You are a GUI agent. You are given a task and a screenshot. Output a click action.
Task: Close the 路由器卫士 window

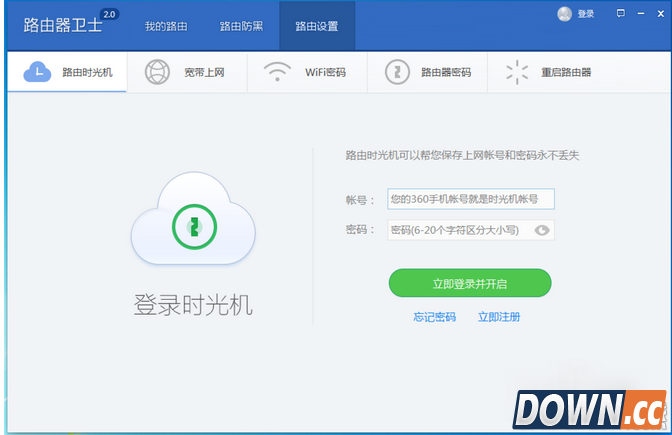(x=660, y=14)
